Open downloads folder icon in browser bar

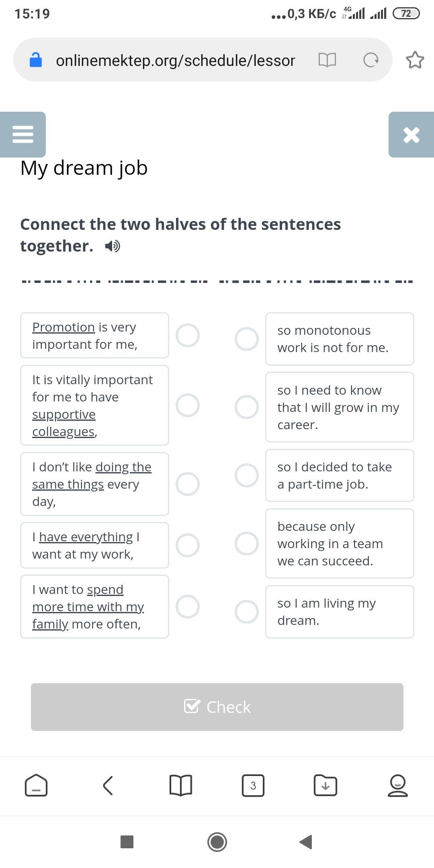pyautogui.click(x=325, y=785)
